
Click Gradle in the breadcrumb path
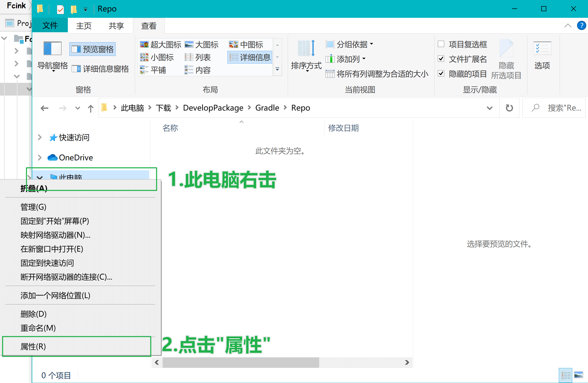click(x=267, y=108)
